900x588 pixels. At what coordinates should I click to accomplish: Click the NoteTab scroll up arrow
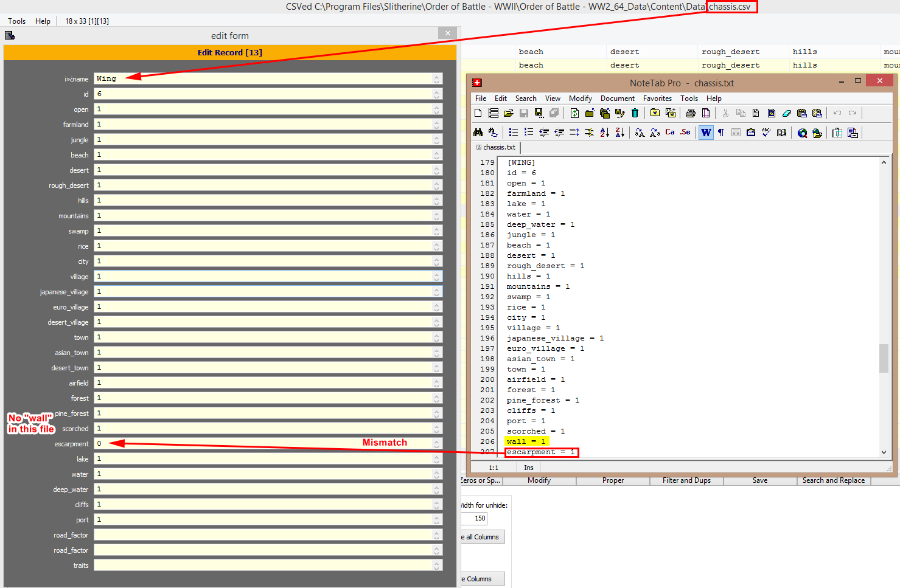884,162
